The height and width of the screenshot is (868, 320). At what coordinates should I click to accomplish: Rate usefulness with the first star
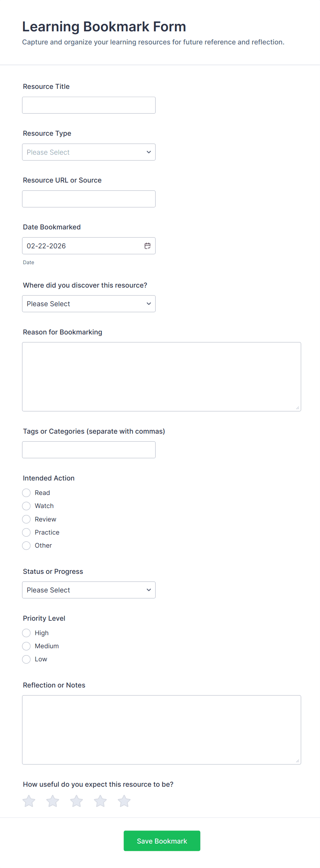[29, 801]
